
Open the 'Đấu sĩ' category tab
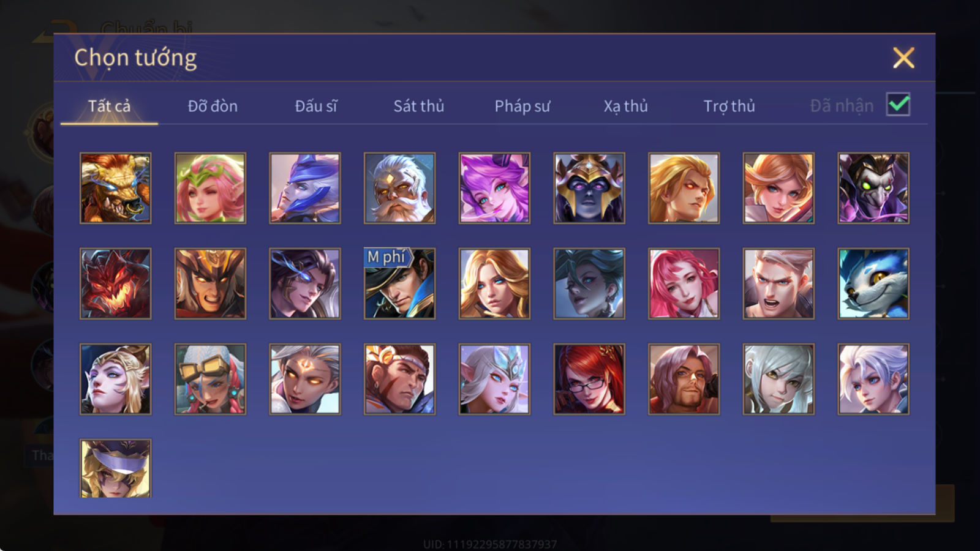pos(315,106)
